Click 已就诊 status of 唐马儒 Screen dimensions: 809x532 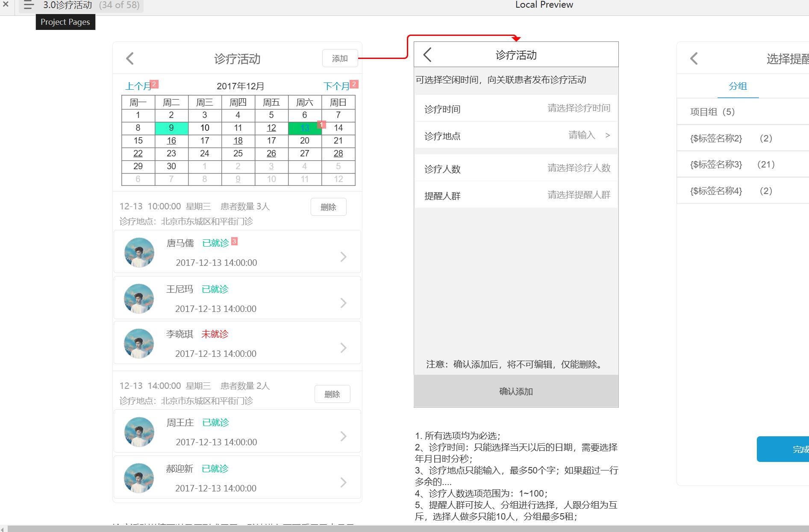click(216, 243)
